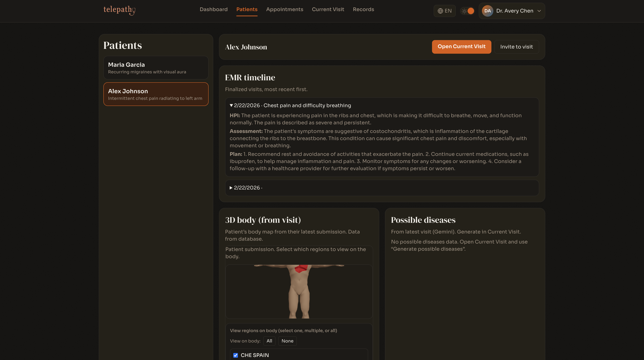The width and height of the screenshot is (644, 360).
Task: Open the Records tab
Action: pos(363,9)
